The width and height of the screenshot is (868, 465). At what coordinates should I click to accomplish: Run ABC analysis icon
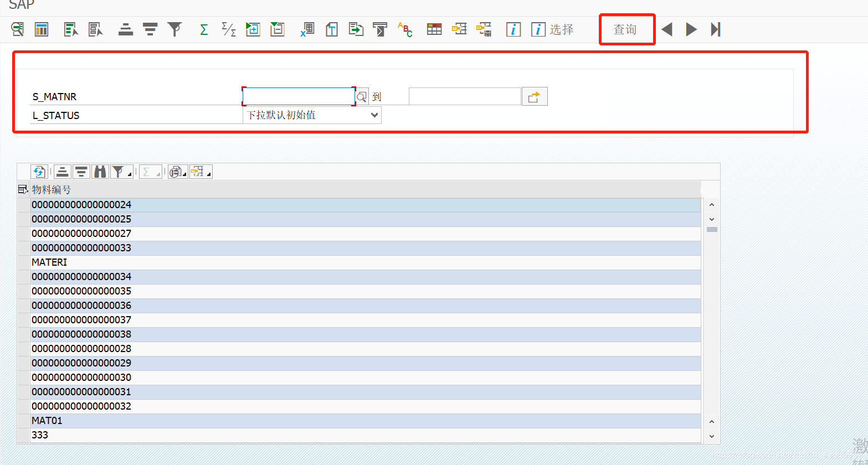pos(405,29)
